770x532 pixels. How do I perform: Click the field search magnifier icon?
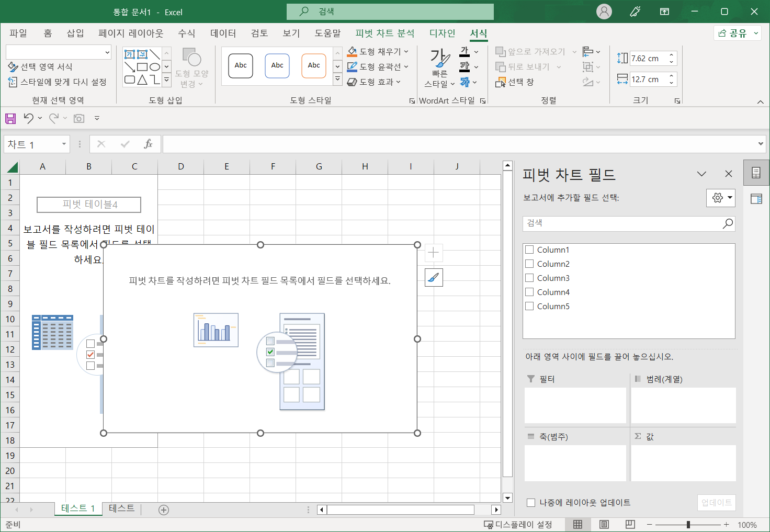728,224
